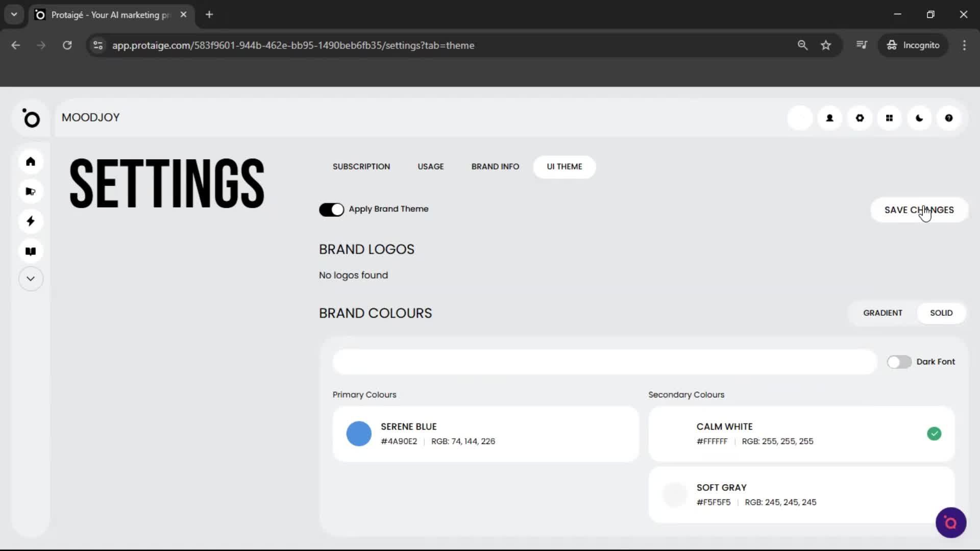Open the Home icon in the sidebar

31,162
